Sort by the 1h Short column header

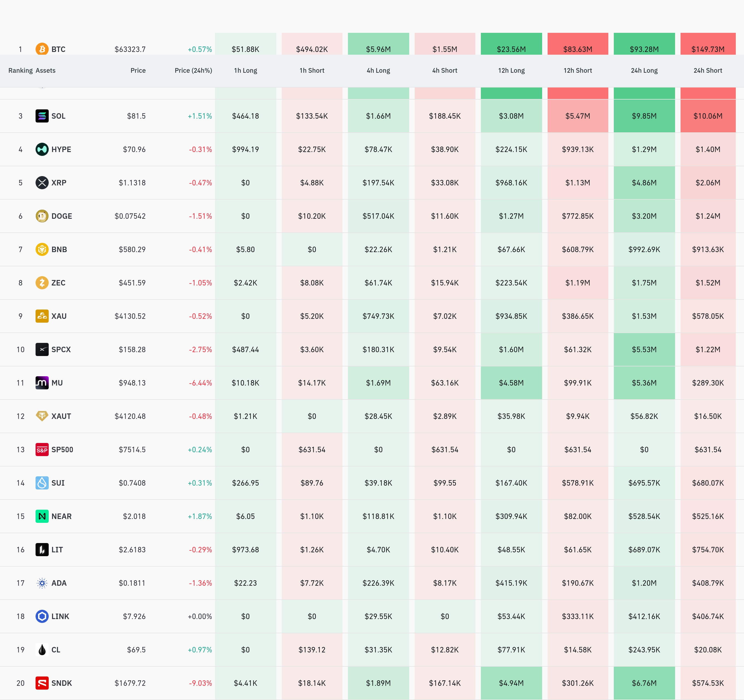(312, 70)
